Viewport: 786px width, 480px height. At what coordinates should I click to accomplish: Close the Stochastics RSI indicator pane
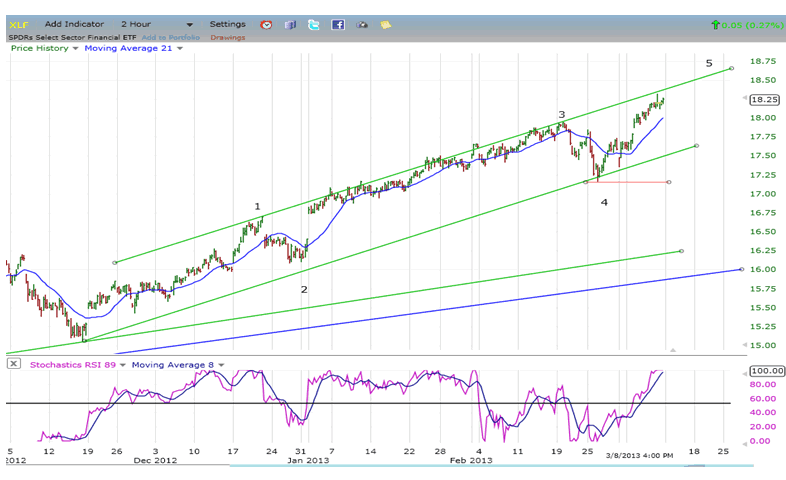(x=14, y=364)
